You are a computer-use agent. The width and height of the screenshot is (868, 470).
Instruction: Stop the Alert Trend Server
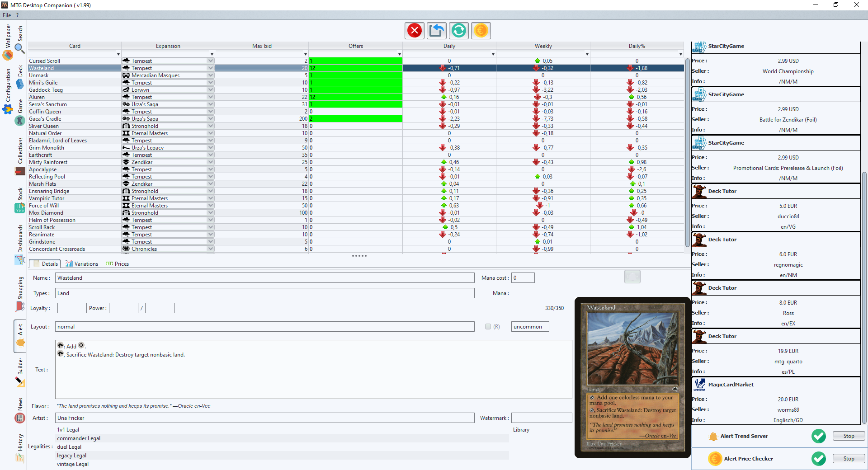coord(849,436)
